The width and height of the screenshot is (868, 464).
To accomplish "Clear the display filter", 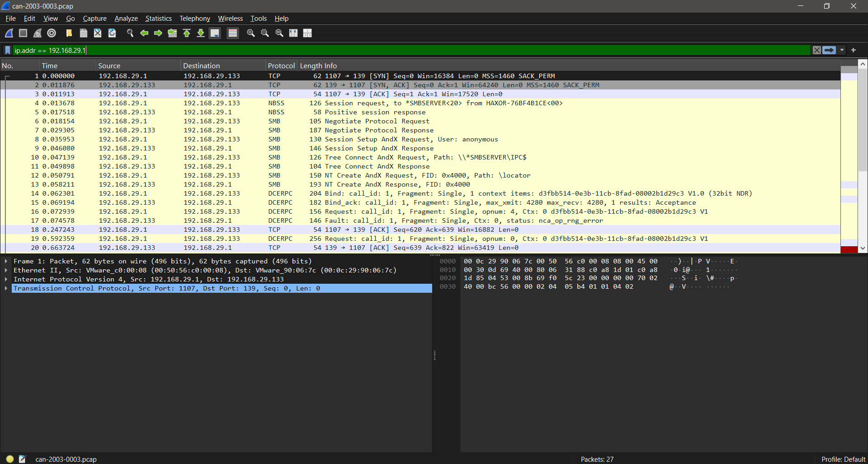I will click(816, 50).
